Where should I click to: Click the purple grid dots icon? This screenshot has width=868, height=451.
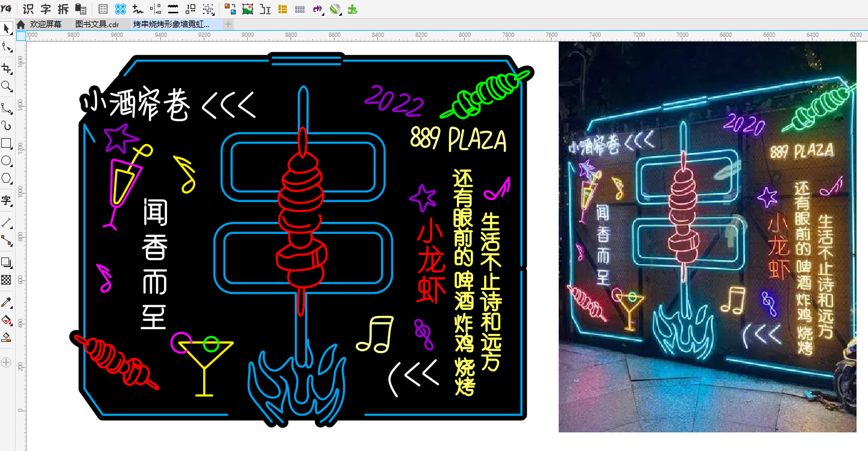point(300,9)
